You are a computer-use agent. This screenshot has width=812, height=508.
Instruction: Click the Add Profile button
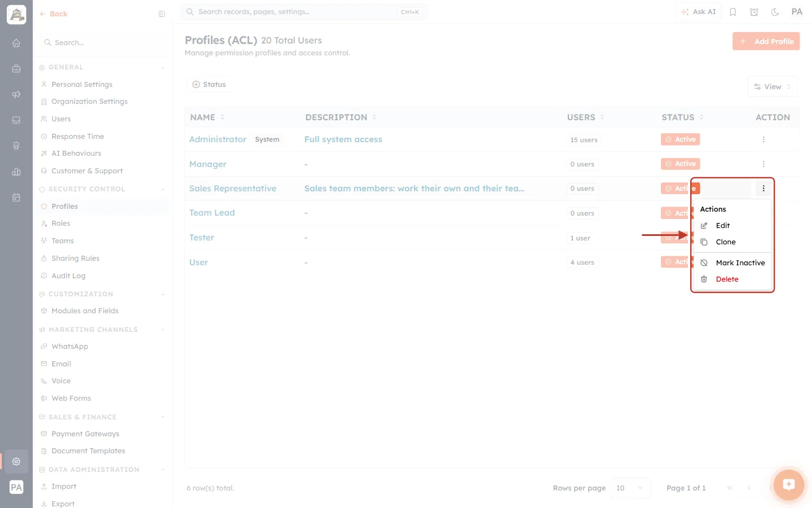pyautogui.click(x=766, y=41)
